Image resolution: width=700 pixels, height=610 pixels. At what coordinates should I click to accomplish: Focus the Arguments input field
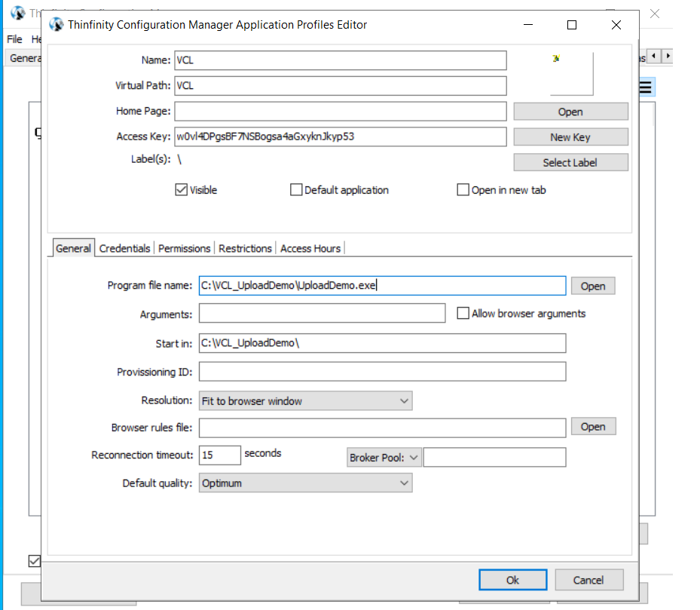pos(322,313)
